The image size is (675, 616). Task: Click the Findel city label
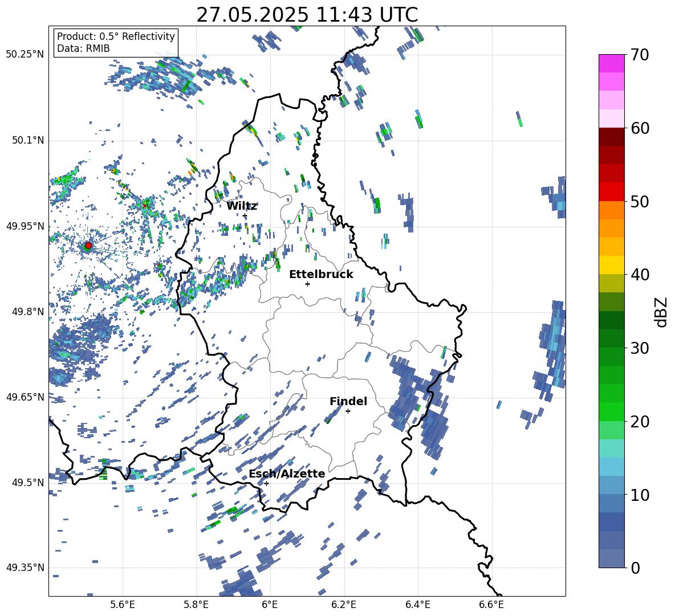[x=348, y=401]
